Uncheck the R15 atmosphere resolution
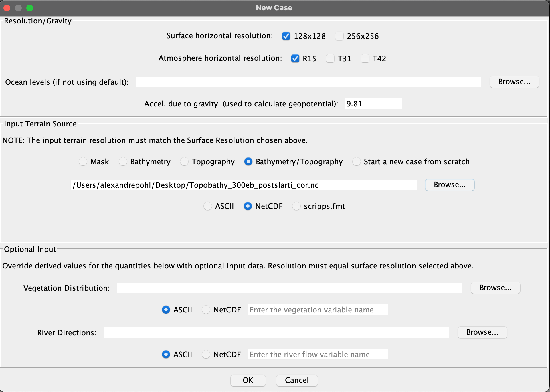550x392 pixels. click(295, 58)
